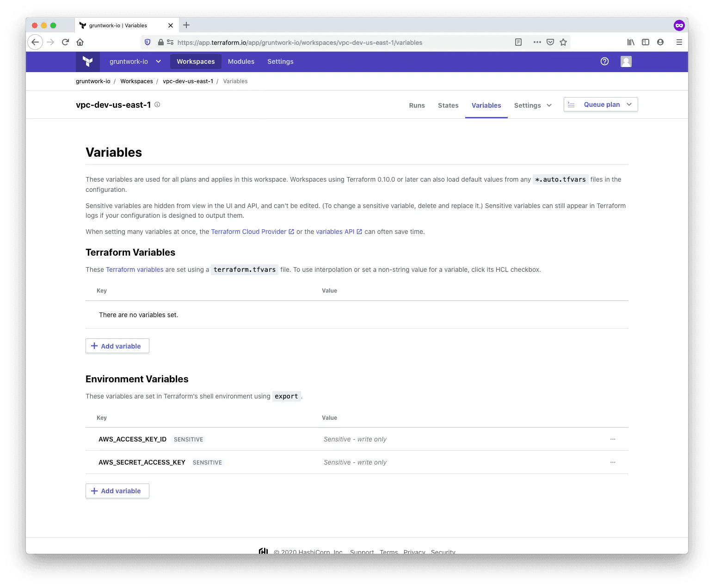
Task: Click workspace info icon beside vpc-dev-us-east-1
Action: (x=157, y=104)
